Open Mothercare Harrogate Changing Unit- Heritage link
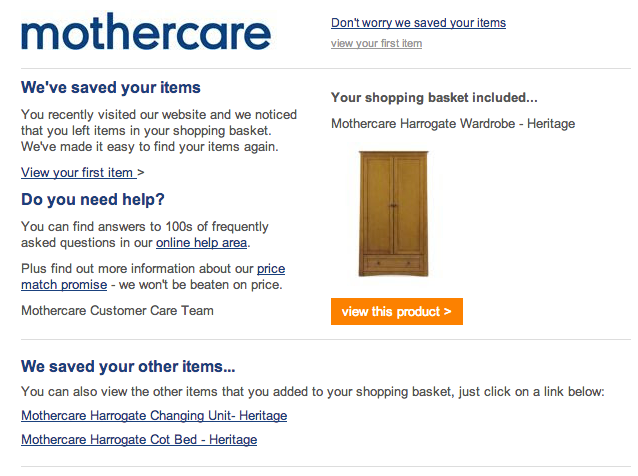 [154, 416]
